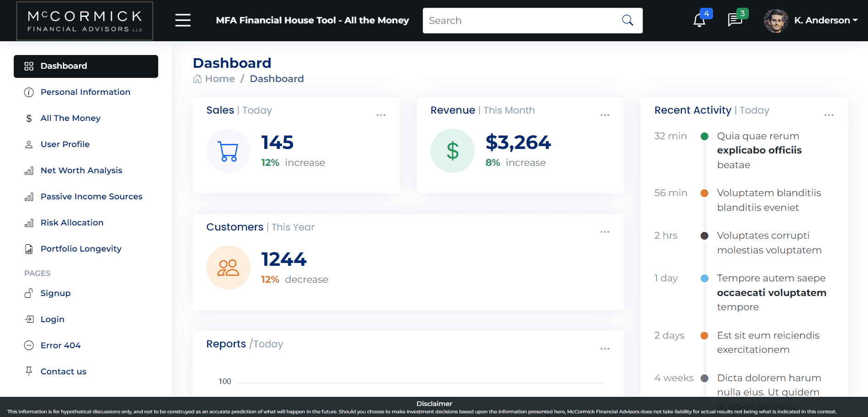The height and width of the screenshot is (417, 868).
Task: Click the Voluptatem blanditiis activity entry
Action: (769, 200)
